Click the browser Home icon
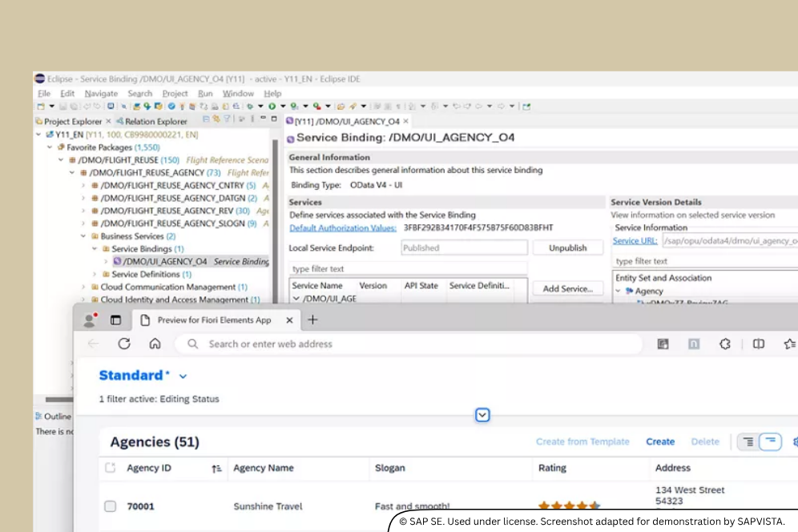Screen dimensions: 798x532 [x=155, y=344]
